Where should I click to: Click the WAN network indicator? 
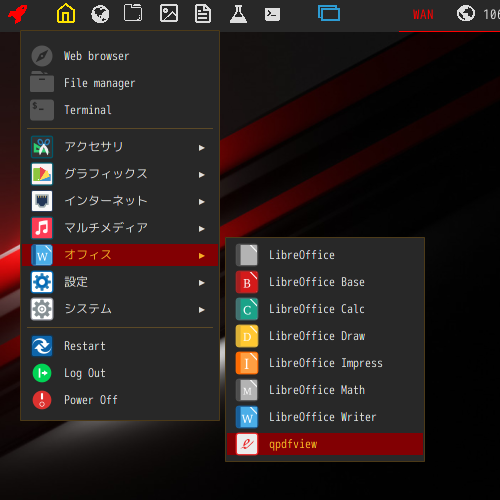click(423, 15)
